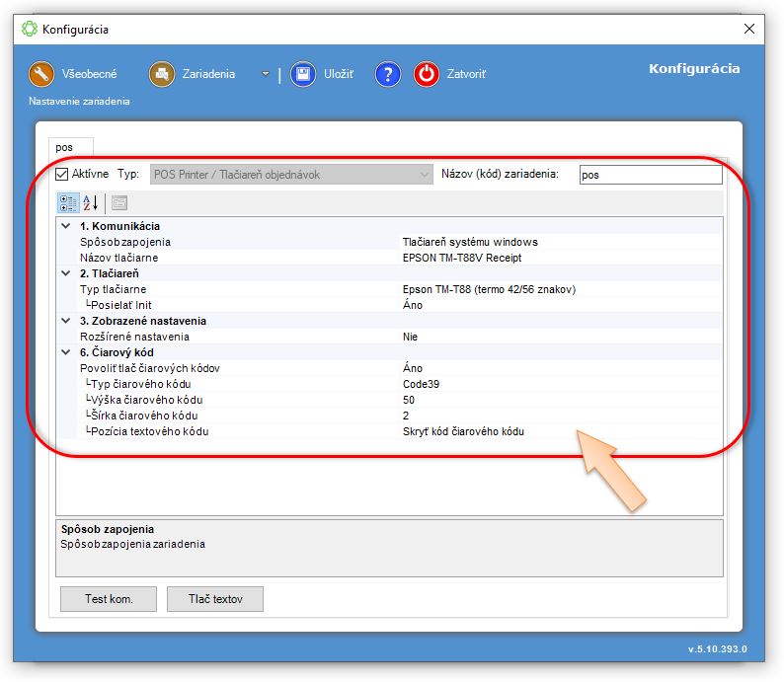The height and width of the screenshot is (682, 784).
Task: Toggle the Aktívne checkbox
Action: tap(62, 175)
